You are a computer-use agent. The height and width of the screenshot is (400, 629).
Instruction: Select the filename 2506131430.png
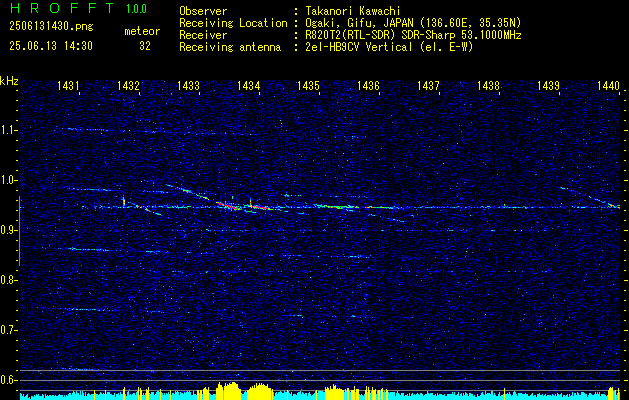tap(51, 27)
